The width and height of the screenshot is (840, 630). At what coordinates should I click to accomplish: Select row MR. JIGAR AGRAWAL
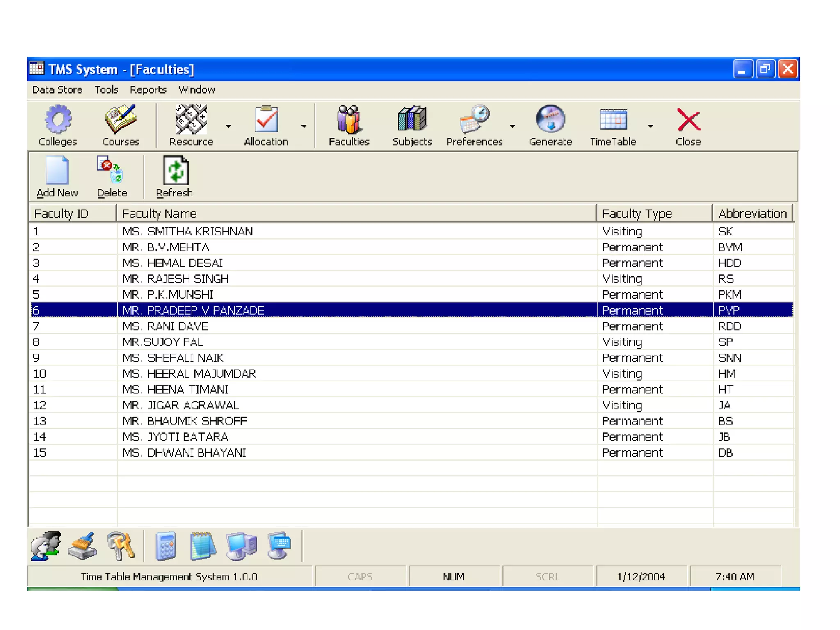pos(411,405)
